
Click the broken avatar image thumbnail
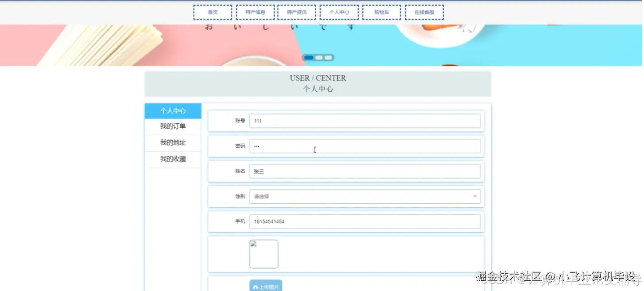[264, 254]
